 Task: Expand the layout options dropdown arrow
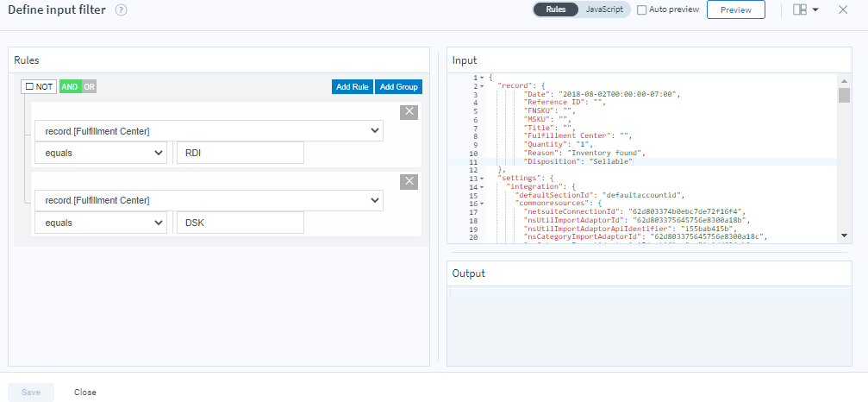815,10
